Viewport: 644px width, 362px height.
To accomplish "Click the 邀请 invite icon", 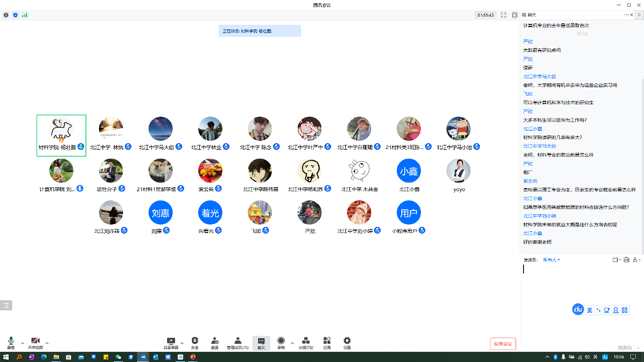I will (215, 342).
